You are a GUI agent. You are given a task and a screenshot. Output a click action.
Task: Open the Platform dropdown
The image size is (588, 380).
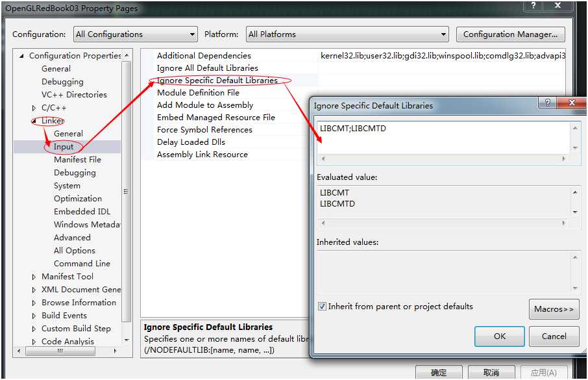pos(347,34)
